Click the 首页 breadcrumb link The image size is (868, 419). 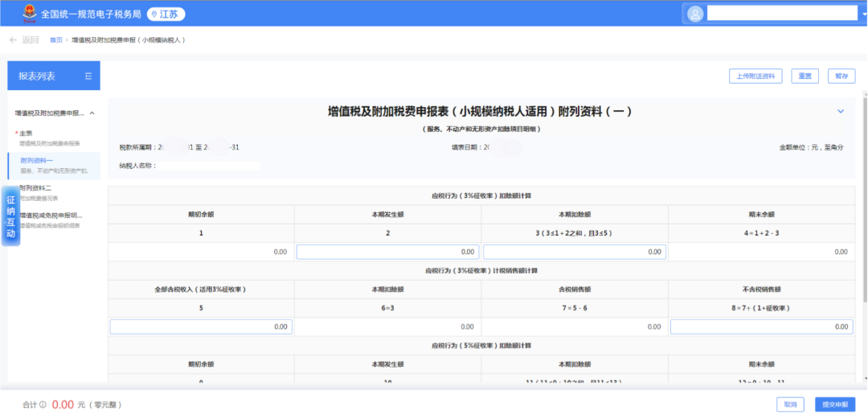55,39
